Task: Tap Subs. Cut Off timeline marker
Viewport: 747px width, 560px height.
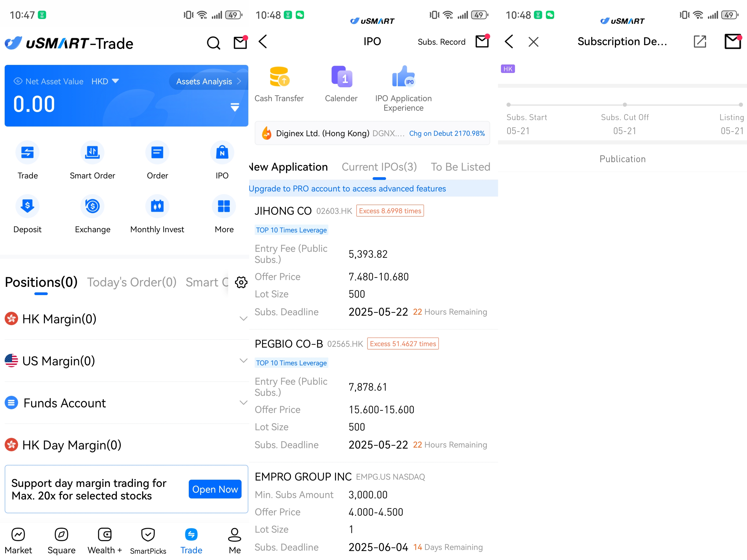Action: coord(625,105)
